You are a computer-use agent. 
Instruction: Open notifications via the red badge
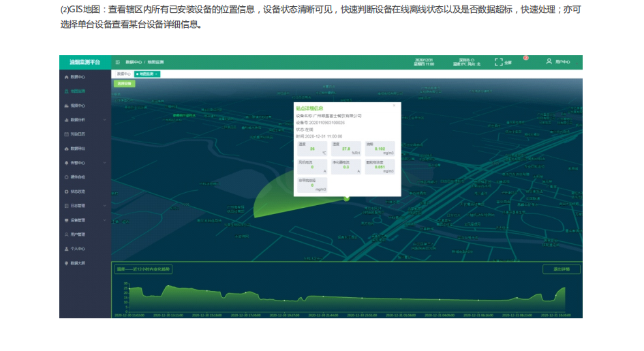click(525, 58)
